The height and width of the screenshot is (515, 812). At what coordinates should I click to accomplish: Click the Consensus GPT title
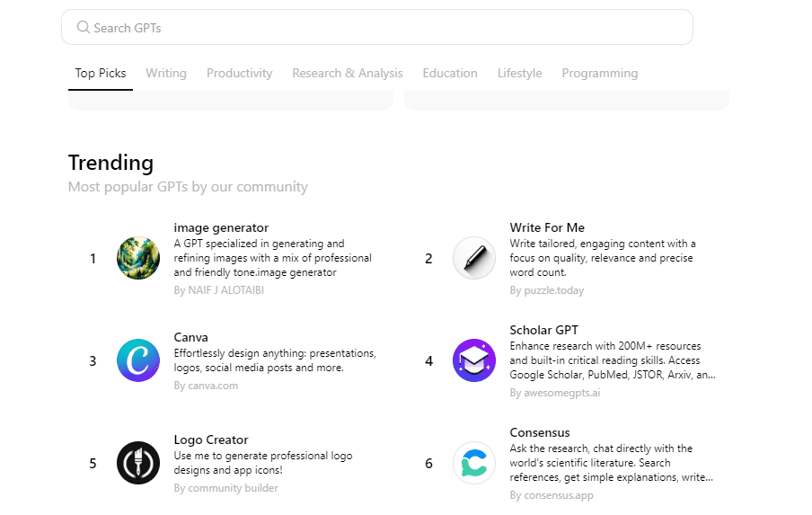point(540,432)
